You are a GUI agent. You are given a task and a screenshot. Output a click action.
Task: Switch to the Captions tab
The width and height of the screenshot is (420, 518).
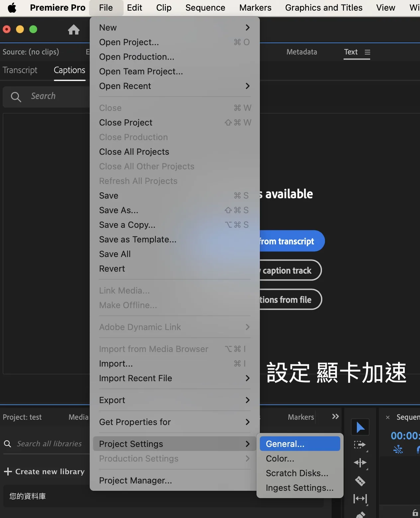coord(69,70)
